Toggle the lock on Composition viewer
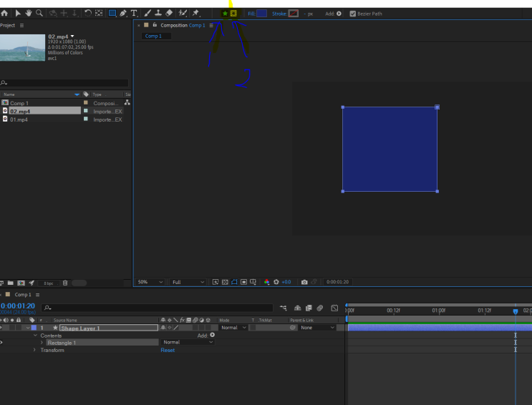The width and height of the screenshot is (532, 405). click(154, 25)
